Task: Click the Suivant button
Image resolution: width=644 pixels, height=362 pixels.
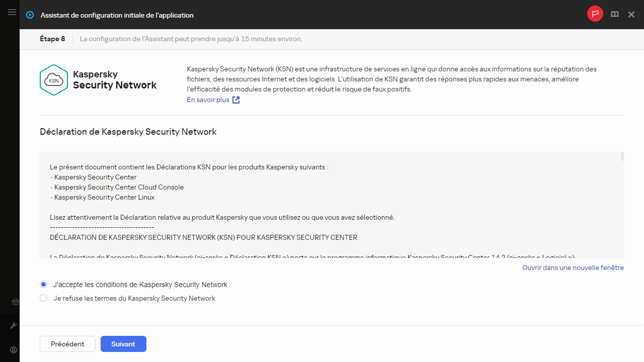Action: tap(123, 344)
